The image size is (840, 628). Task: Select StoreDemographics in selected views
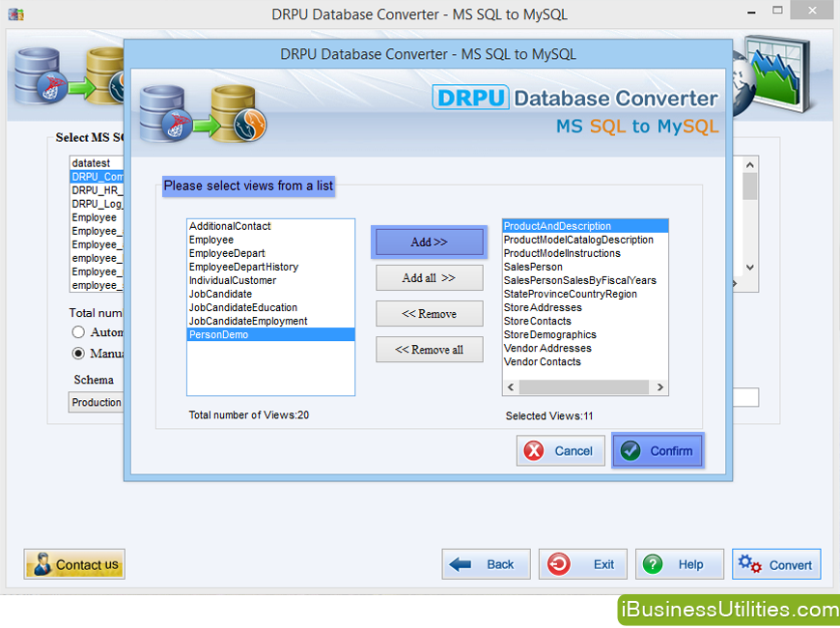[x=585, y=334]
